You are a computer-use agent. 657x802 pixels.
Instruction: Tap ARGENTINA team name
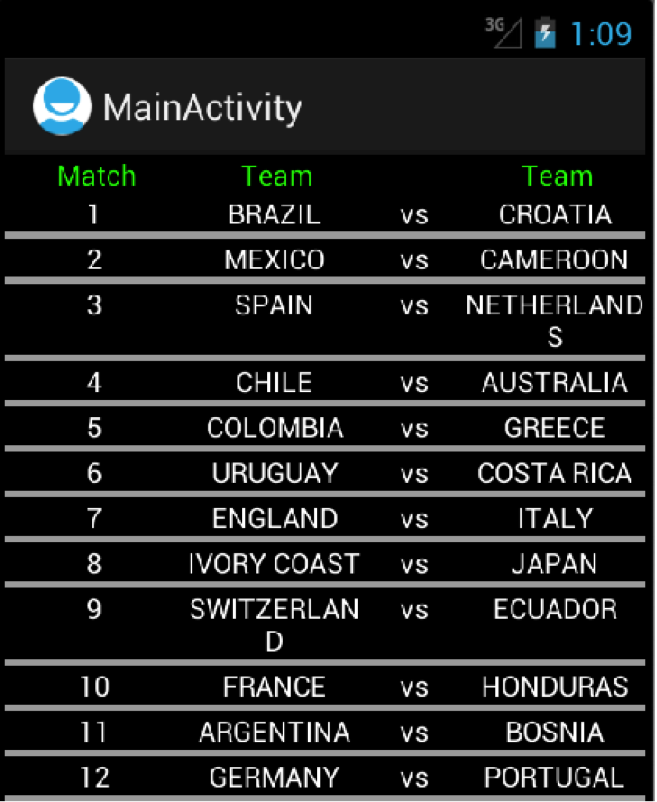point(275,732)
